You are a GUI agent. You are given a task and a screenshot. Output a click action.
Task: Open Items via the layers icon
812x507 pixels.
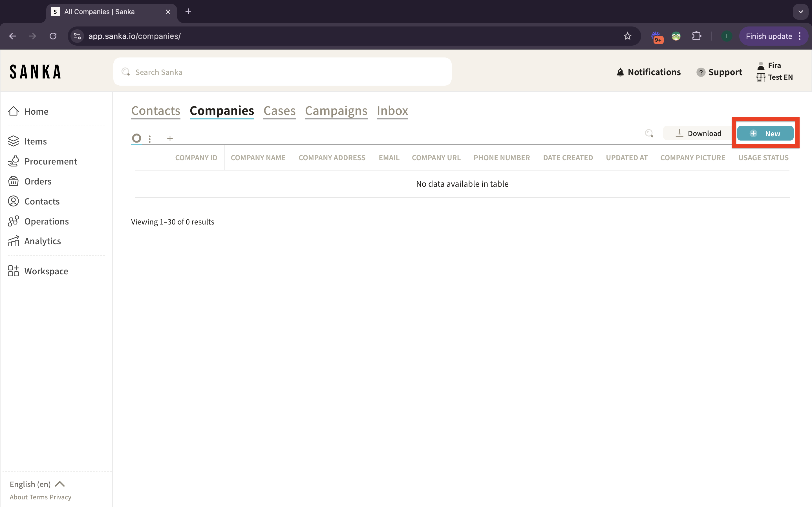click(14, 141)
